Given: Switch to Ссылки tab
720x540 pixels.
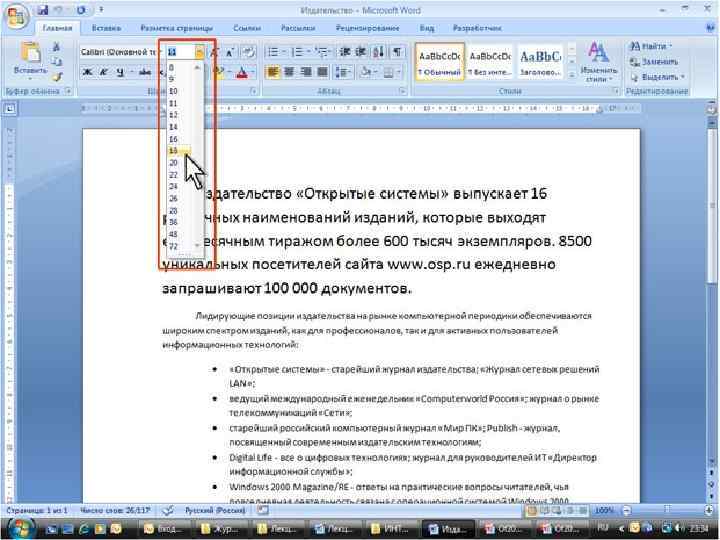Looking at the screenshot, I should tap(247, 28).
